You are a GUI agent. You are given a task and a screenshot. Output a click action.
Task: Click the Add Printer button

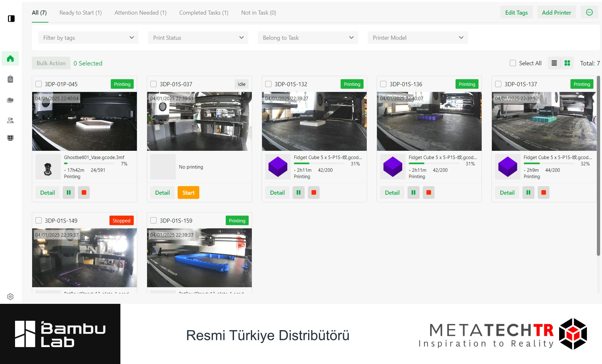(556, 12)
